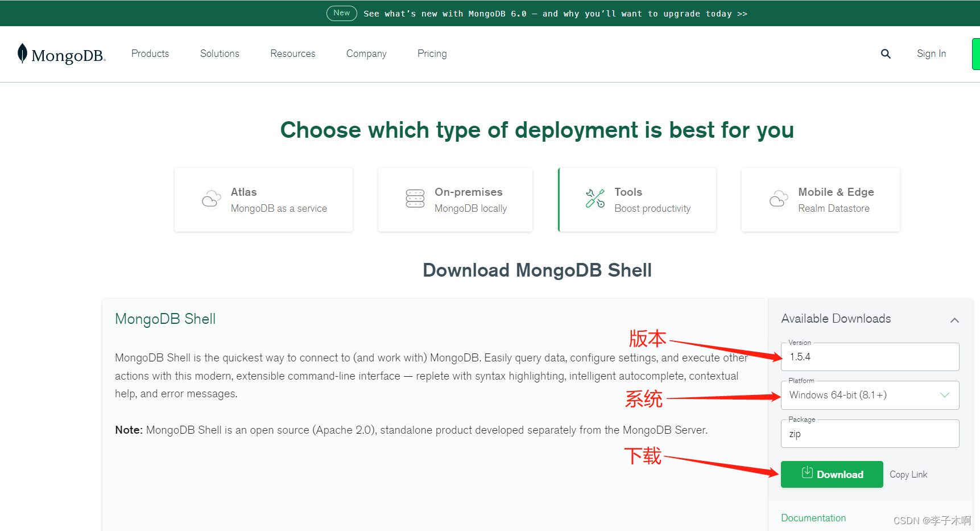Click the Tools wrench icon
Image resolution: width=980 pixels, height=531 pixels.
coord(595,199)
